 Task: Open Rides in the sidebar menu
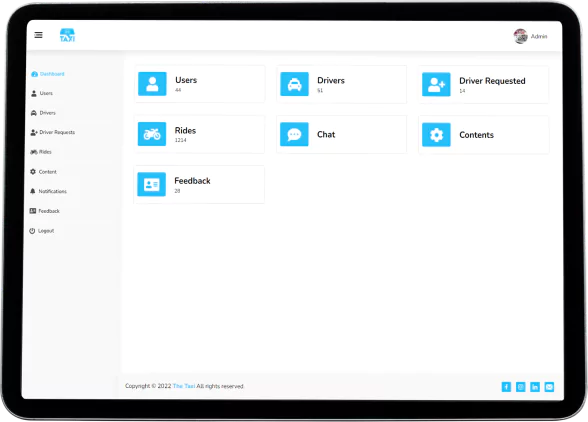pyautogui.click(x=41, y=152)
